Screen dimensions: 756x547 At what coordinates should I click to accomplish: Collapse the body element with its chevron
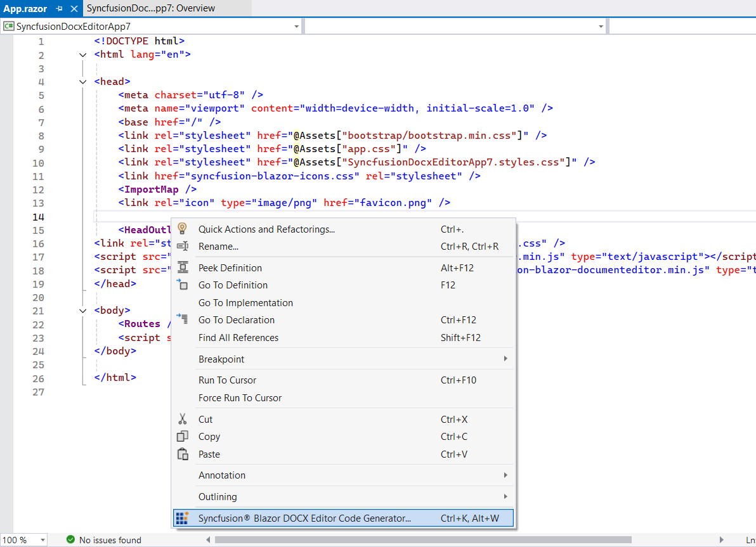(82, 310)
